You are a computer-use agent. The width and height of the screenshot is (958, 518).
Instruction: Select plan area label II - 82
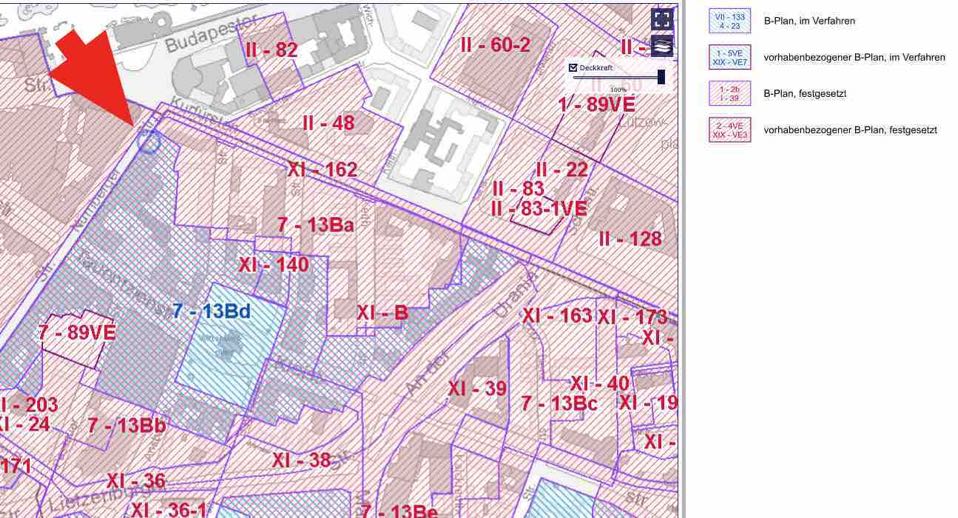[x=271, y=49]
